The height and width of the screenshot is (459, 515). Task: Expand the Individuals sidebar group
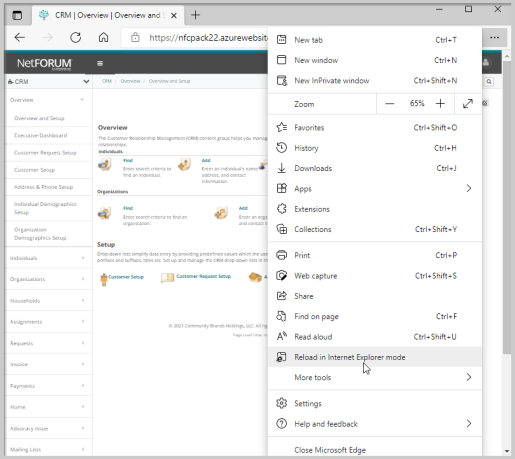(x=49, y=258)
